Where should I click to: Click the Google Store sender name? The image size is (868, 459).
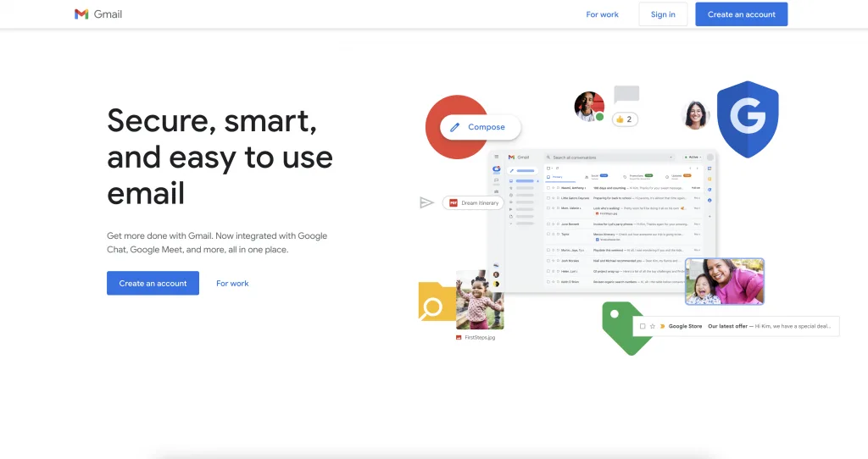click(685, 326)
